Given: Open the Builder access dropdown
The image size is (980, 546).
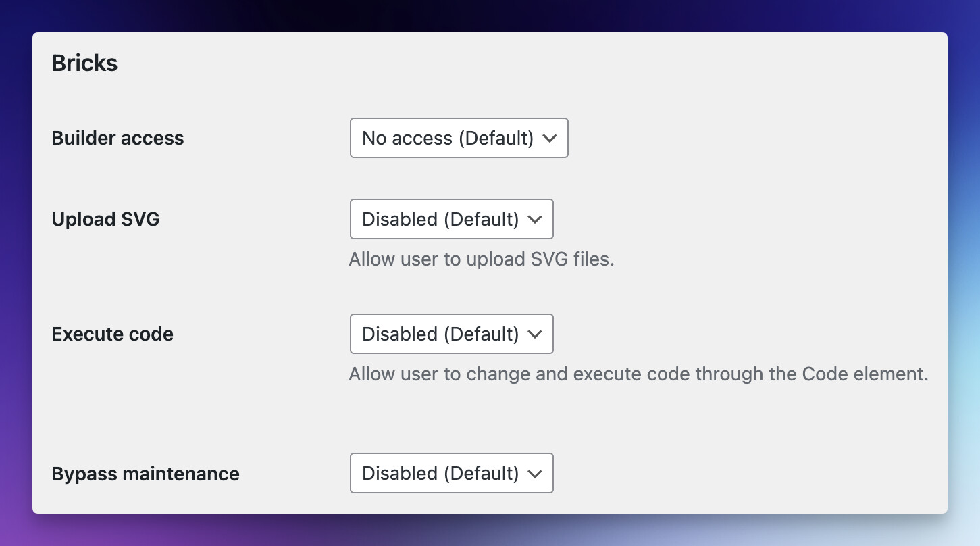Looking at the screenshot, I should coord(459,138).
